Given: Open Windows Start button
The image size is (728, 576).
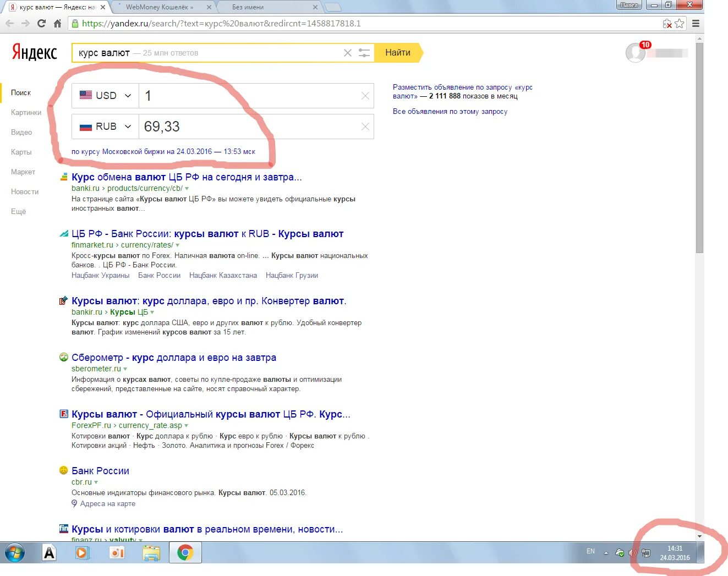Looking at the screenshot, I should click(15, 552).
